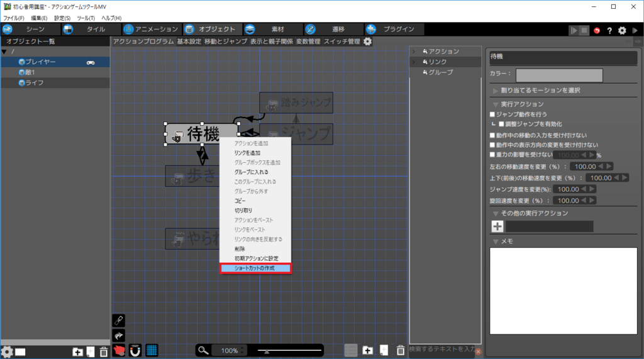Collapse the メモ section
Screen dimensions: 644x359
[x=496, y=241]
